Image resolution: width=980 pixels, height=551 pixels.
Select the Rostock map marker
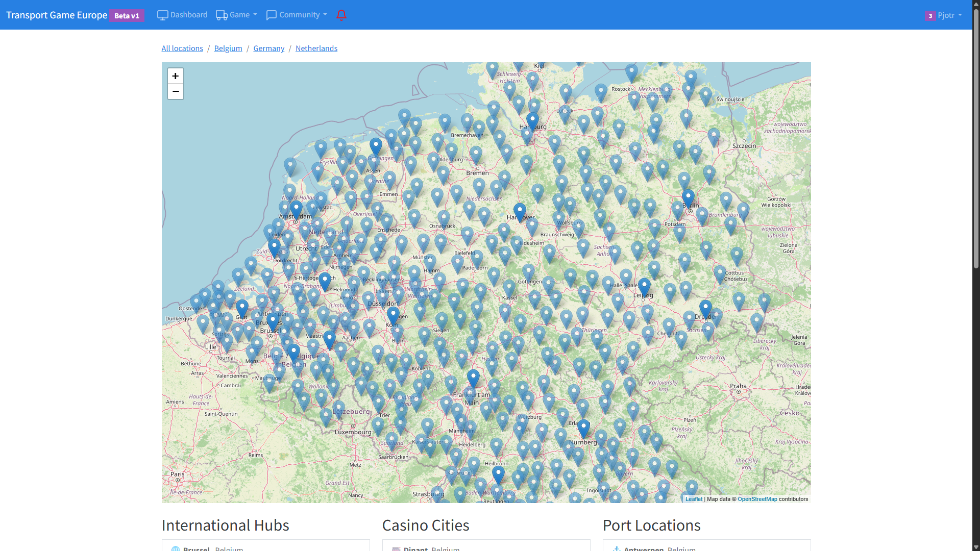(x=631, y=74)
